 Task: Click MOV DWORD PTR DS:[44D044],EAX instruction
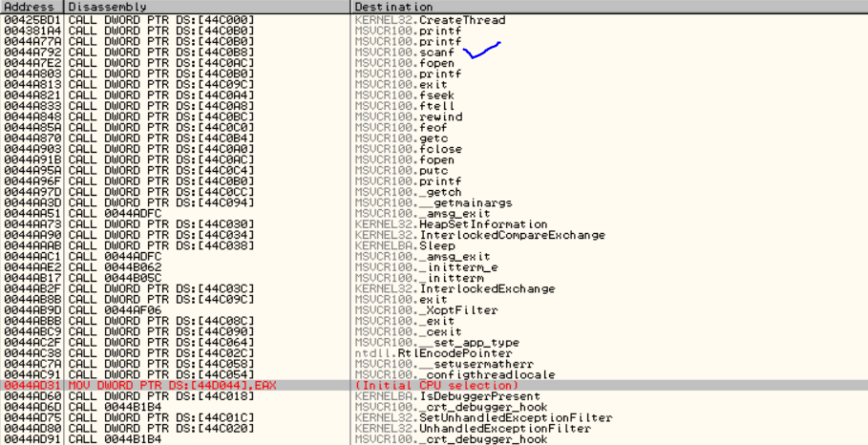pyautogui.click(x=172, y=385)
